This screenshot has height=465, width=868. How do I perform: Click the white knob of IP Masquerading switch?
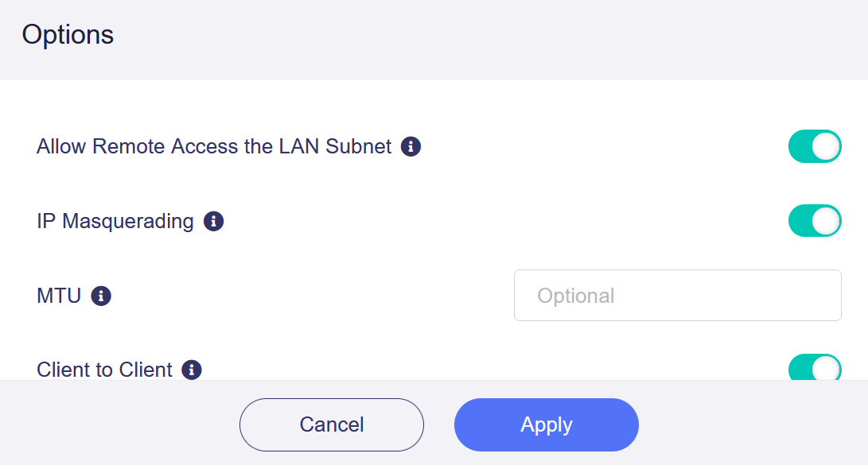(827, 221)
